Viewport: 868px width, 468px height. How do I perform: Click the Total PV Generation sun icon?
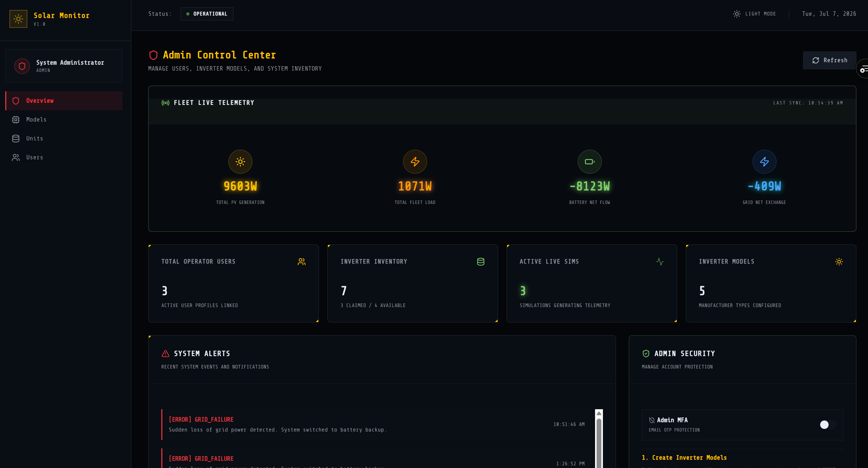(240, 162)
